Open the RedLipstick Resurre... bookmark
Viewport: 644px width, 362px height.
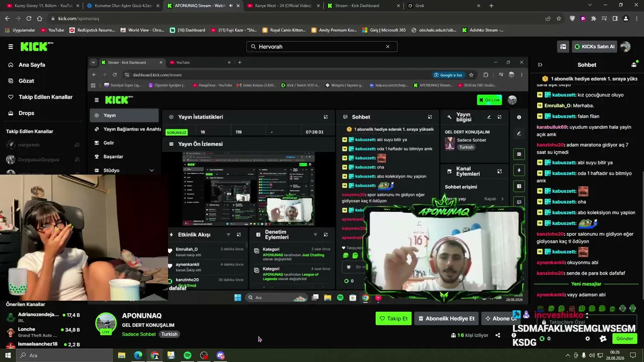click(x=92, y=30)
